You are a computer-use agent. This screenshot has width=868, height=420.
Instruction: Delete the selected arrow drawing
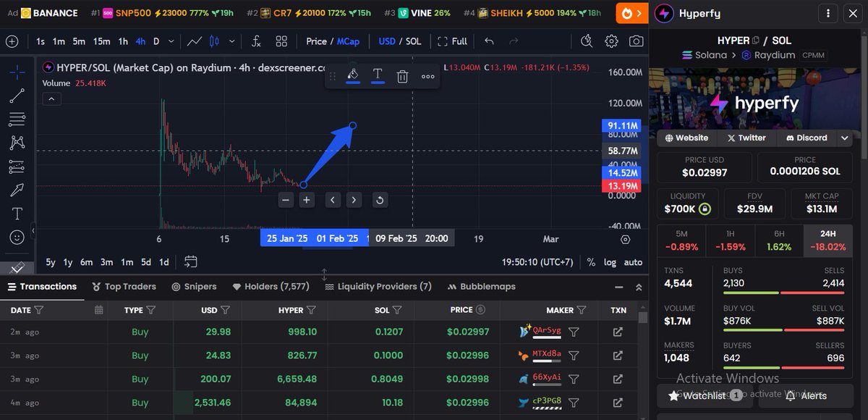click(x=403, y=76)
